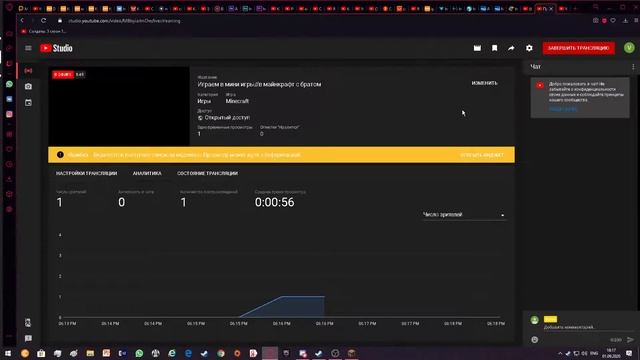Click the blue link in chat welcome
Image resolution: width=640 pixels, height=360 pixels.
click(x=563, y=109)
